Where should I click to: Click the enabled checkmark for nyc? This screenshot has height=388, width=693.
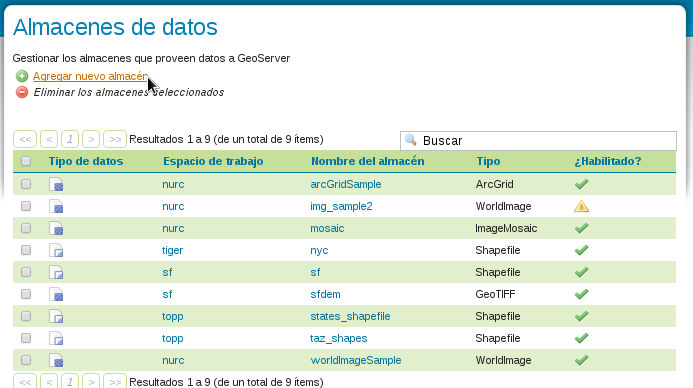pos(581,250)
